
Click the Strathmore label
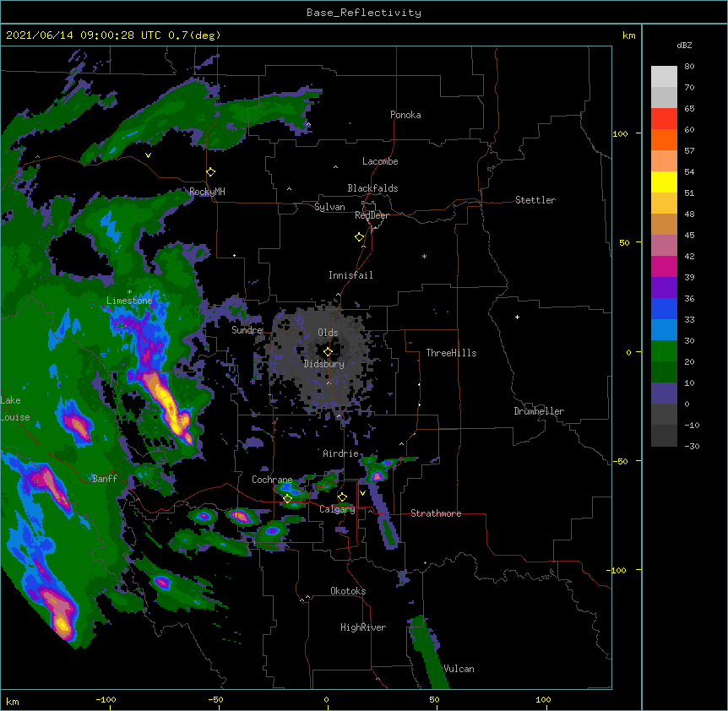tap(436, 513)
